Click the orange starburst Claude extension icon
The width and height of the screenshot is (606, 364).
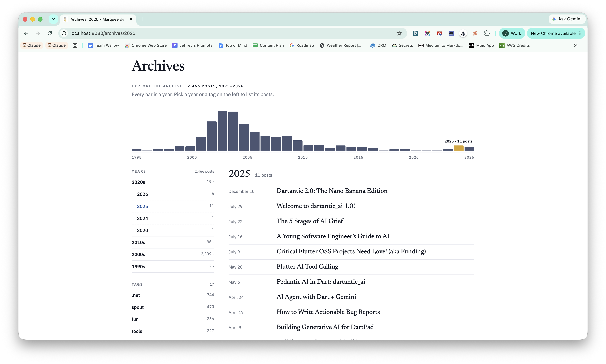pos(475,33)
